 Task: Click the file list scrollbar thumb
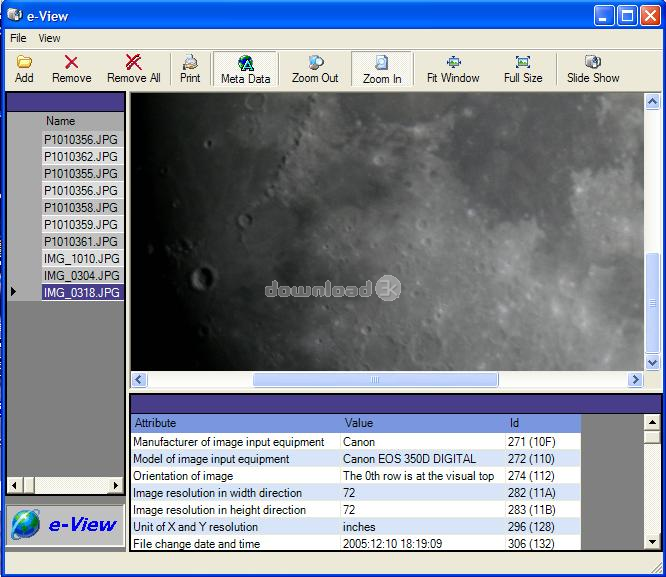[29, 485]
